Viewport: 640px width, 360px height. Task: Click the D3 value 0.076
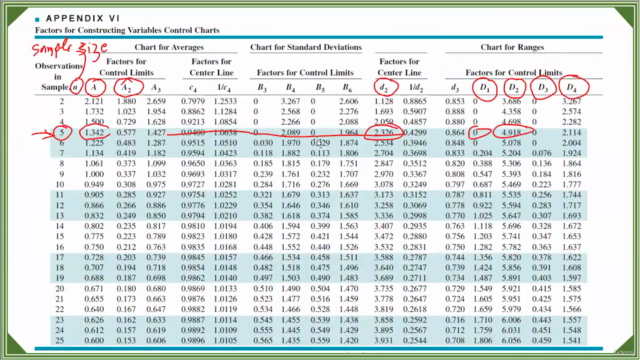pos(542,153)
